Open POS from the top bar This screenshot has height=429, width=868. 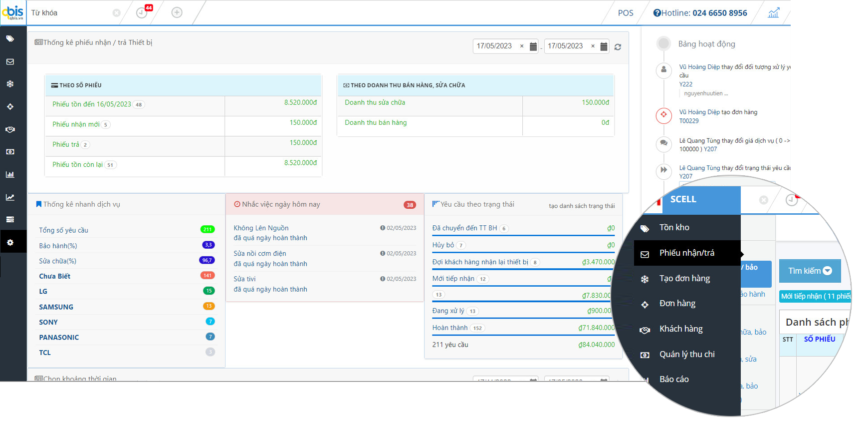[626, 13]
